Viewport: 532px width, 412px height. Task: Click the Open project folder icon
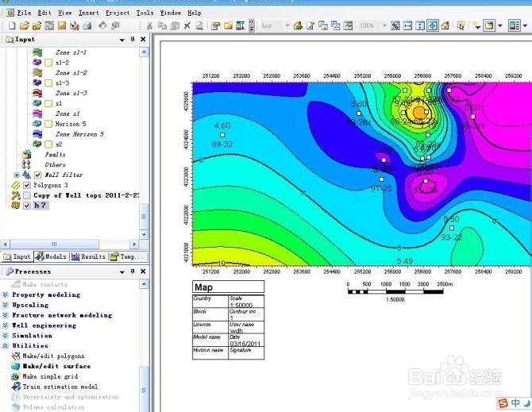coord(25,25)
